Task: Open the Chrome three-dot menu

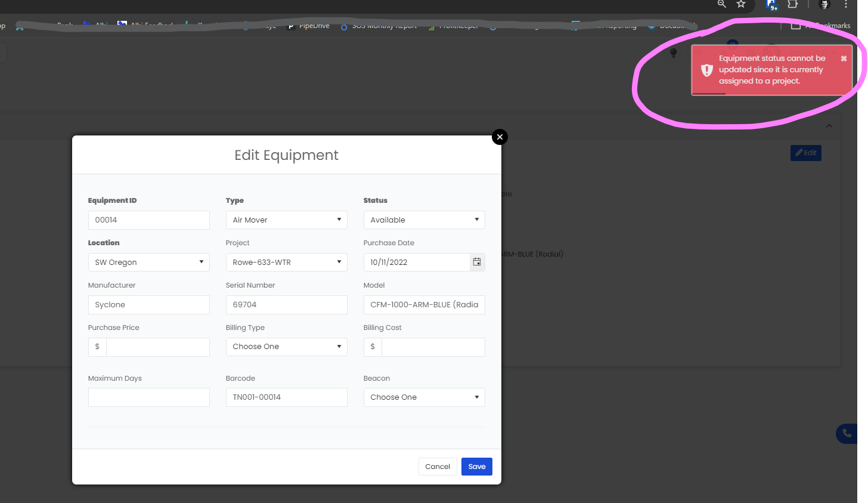Action: click(845, 4)
